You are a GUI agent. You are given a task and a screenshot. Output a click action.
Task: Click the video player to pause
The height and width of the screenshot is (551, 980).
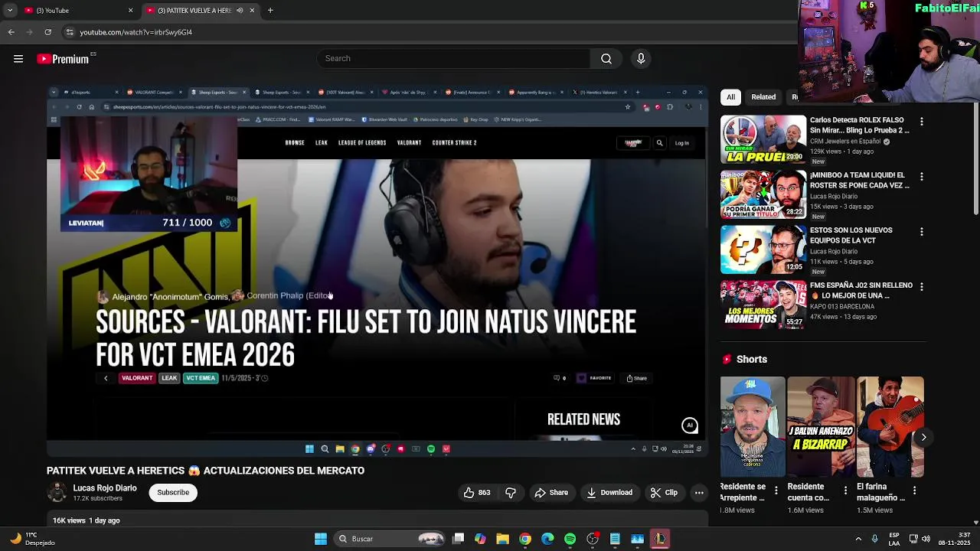[377, 271]
